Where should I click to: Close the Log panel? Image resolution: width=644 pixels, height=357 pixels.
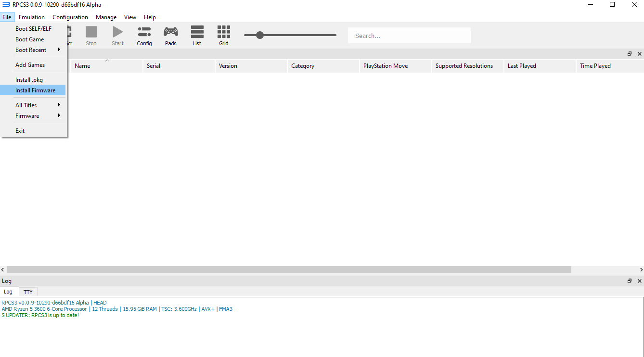639,281
